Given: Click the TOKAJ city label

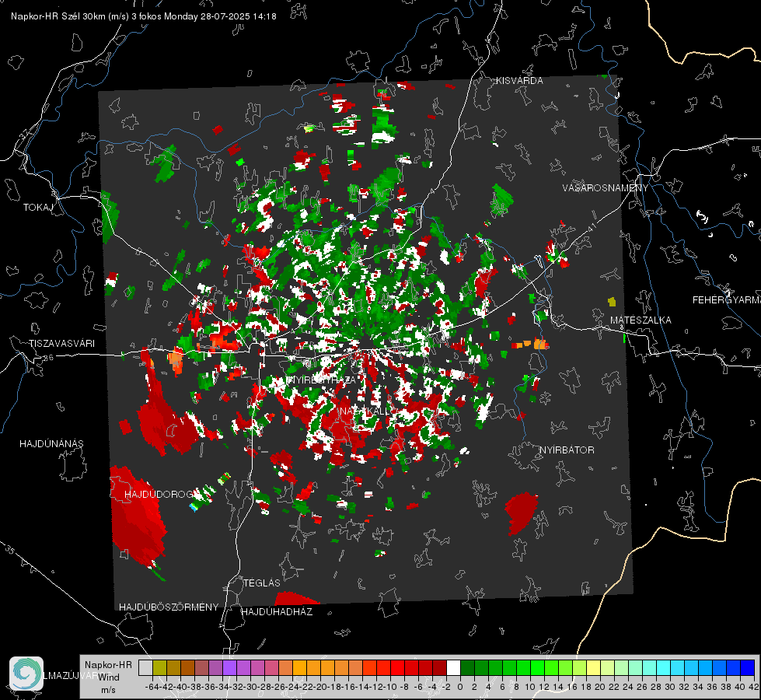Looking at the screenshot, I should [x=38, y=208].
